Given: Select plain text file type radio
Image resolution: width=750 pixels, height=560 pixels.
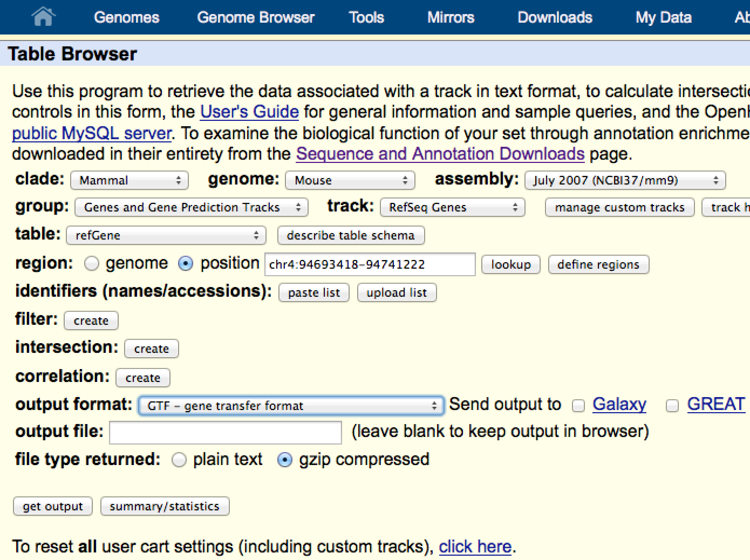Looking at the screenshot, I should [x=179, y=460].
